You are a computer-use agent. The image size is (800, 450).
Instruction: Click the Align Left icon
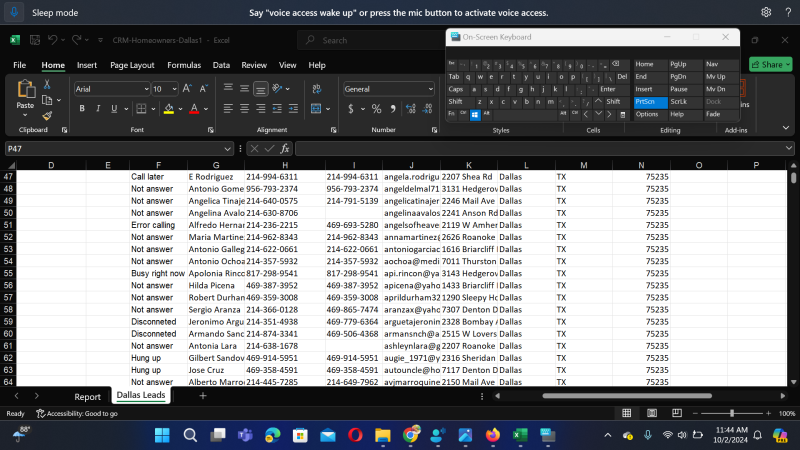228,109
